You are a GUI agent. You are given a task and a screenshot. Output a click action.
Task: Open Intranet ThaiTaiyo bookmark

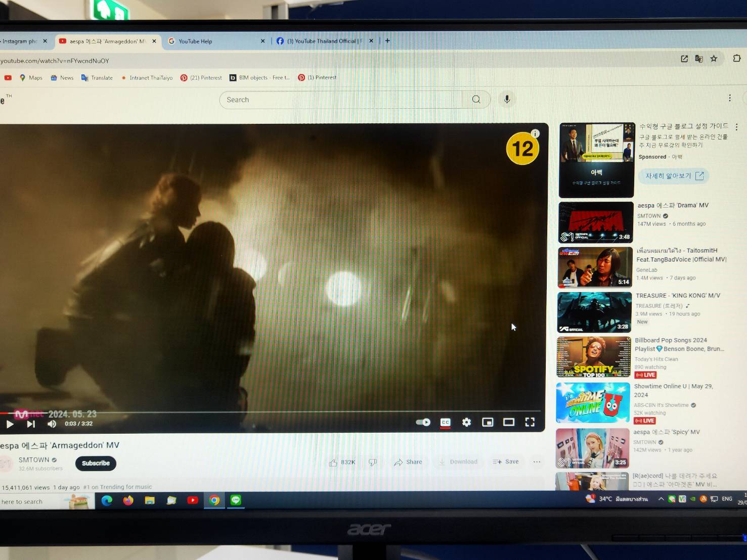(x=147, y=78)
